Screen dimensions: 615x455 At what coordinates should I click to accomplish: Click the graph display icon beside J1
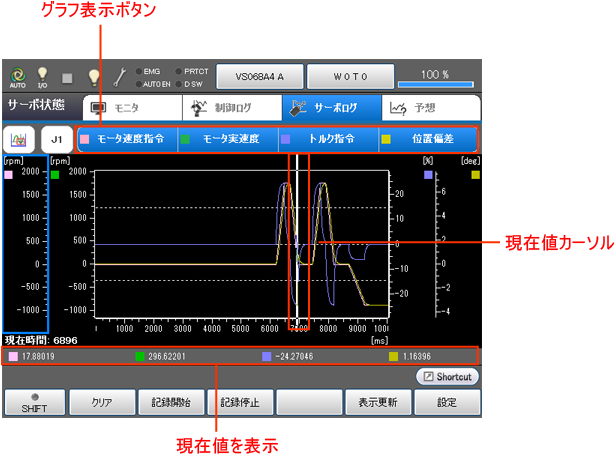[19, 139]
